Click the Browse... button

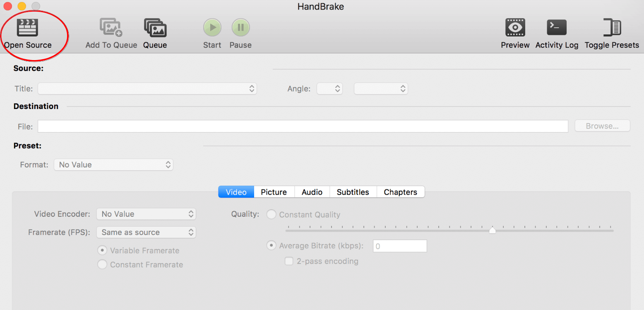[x=602, y=126]
